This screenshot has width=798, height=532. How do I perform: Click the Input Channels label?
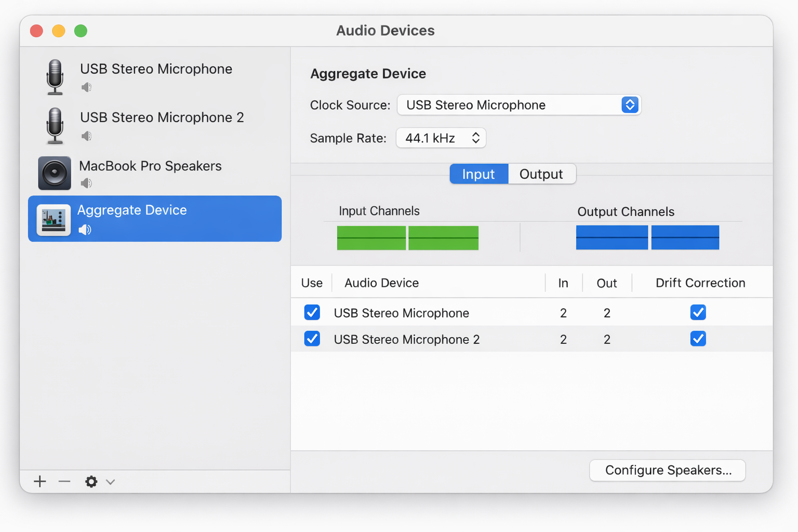(379, 211)
